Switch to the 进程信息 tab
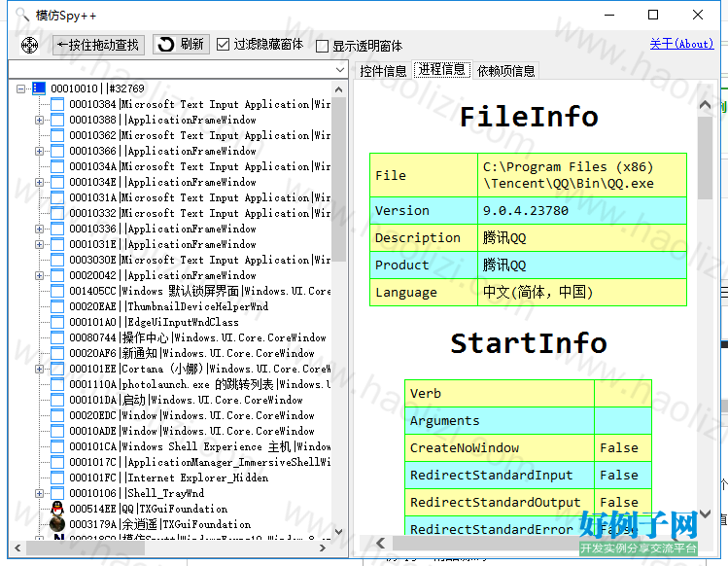 [442, 70]
